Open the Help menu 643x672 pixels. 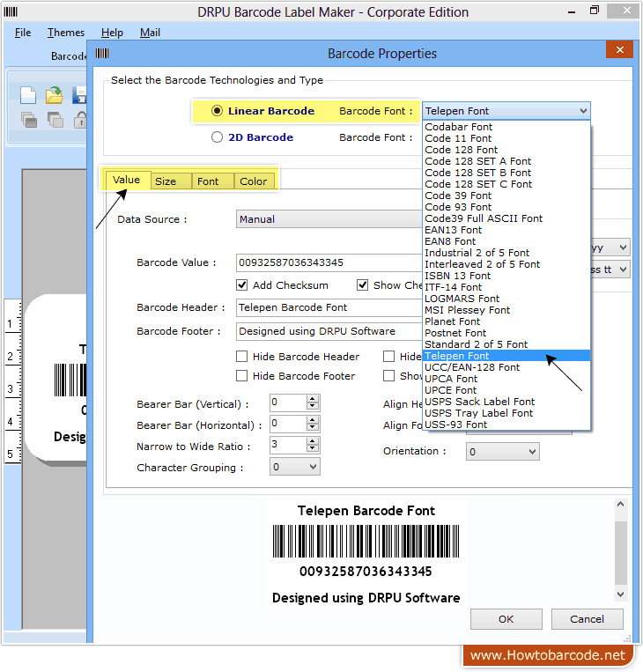tap(112, 33)
